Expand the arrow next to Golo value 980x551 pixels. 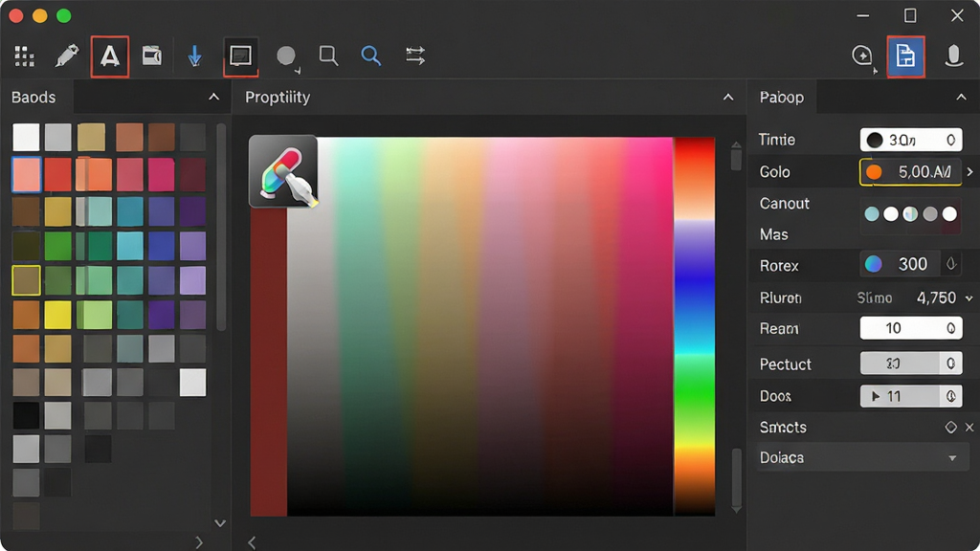click(970, 172)
